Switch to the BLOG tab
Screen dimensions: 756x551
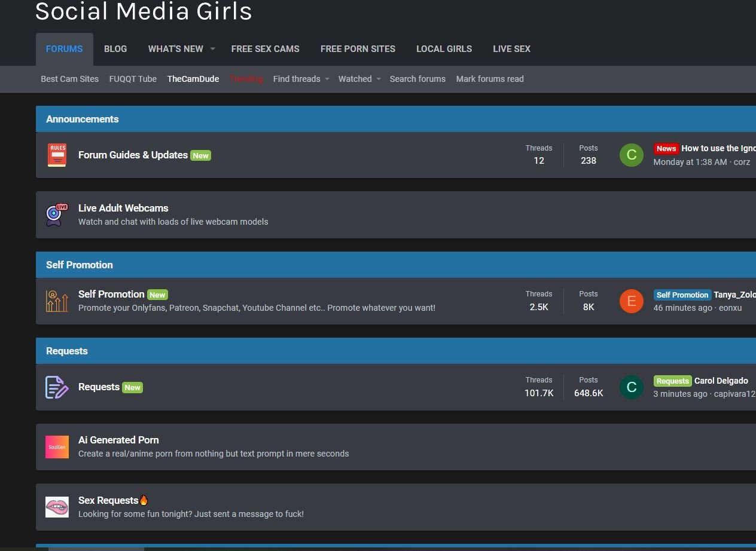(x=115, y=48)
